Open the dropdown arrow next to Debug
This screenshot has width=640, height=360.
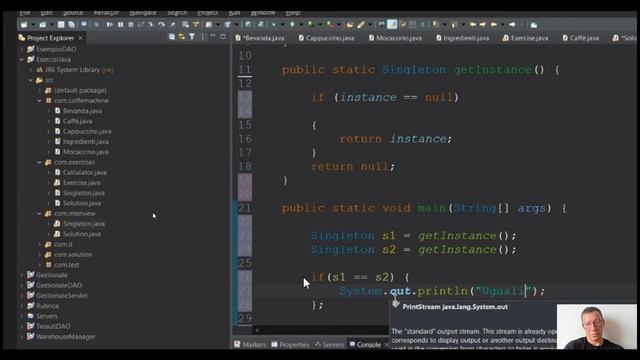pyautogui.click(x=282, y=25)
